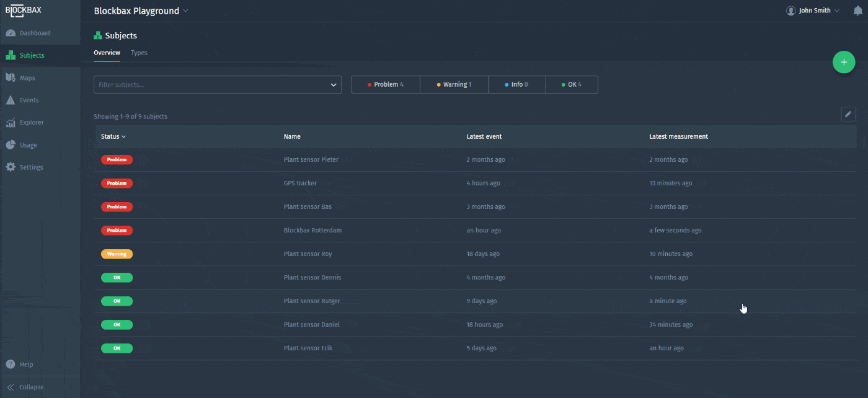Collapse the sidebar menu
Image resolution: width=868 pixels, height=398 pixels.
[25, 387]
